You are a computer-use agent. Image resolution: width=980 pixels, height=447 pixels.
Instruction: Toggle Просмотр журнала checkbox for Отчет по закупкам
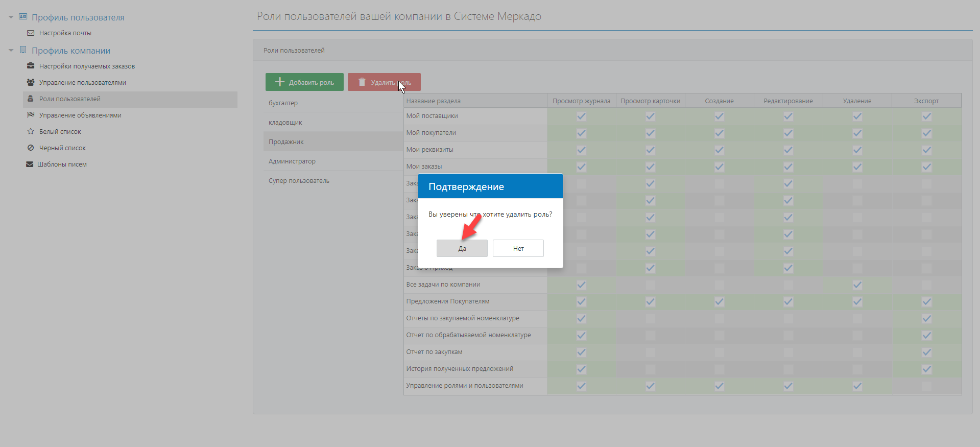(581, 352)
